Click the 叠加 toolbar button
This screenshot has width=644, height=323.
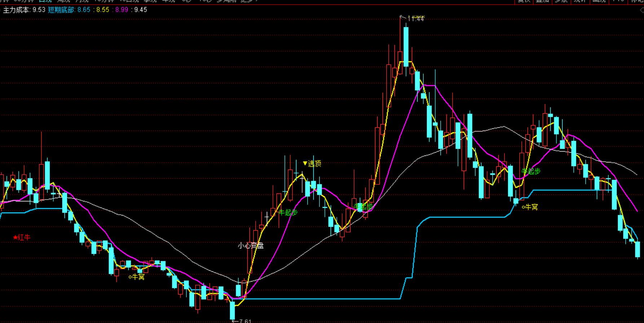click(x=542, y=1)
